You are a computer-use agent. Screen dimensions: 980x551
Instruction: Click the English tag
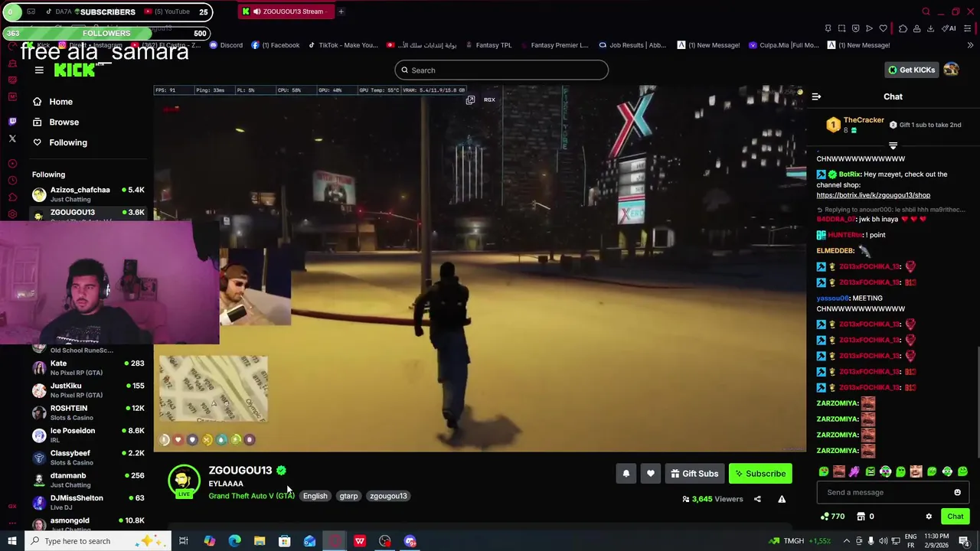click(315, 496)
